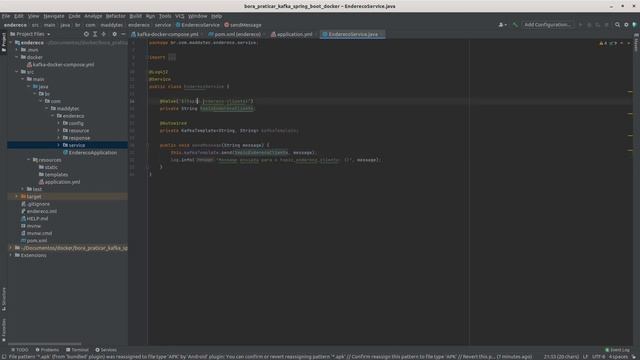Click the caret position 21:33 indicator

click(x=561, y=357)
